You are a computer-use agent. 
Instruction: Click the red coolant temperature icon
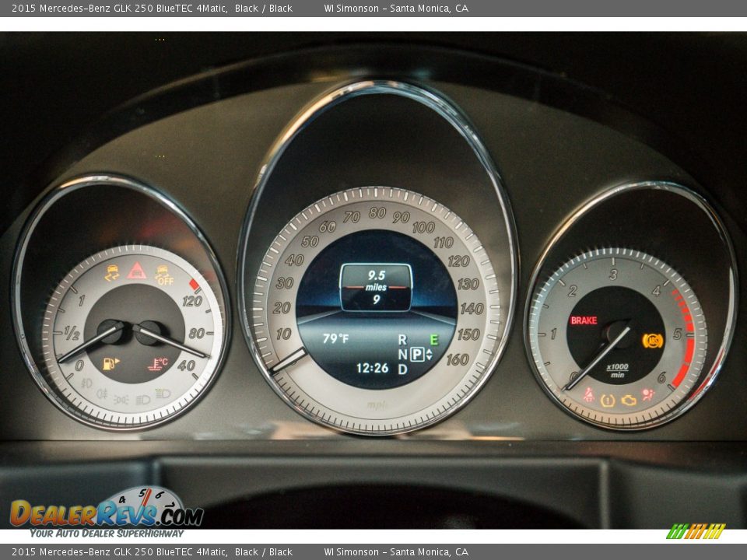pos(159,363)
